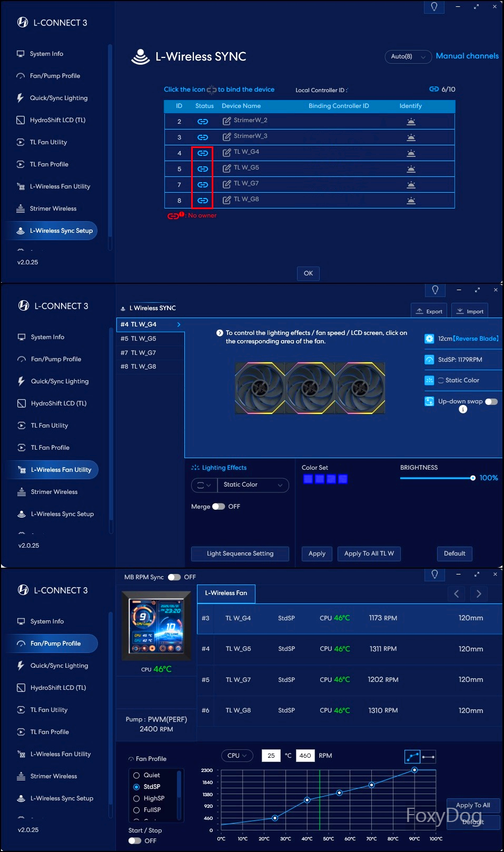Image resolution: width=504 pixels, height=852 pixels.
Task: Click lightbulb icon in top window title bar
Action: click(434, 7)
